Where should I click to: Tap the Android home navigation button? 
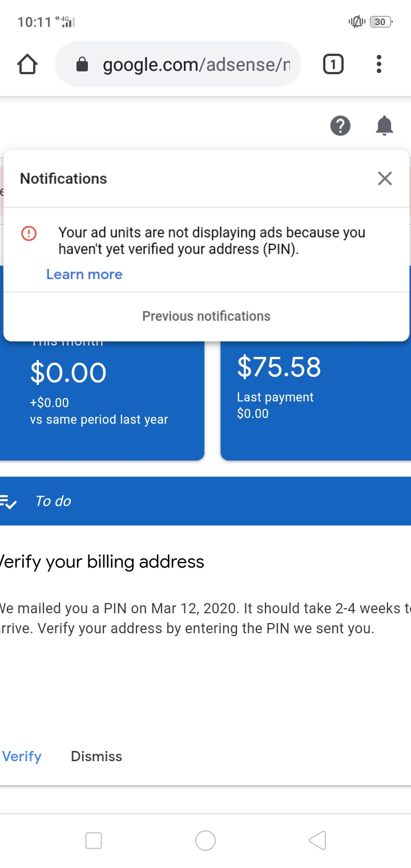click(x=205, y=840)
